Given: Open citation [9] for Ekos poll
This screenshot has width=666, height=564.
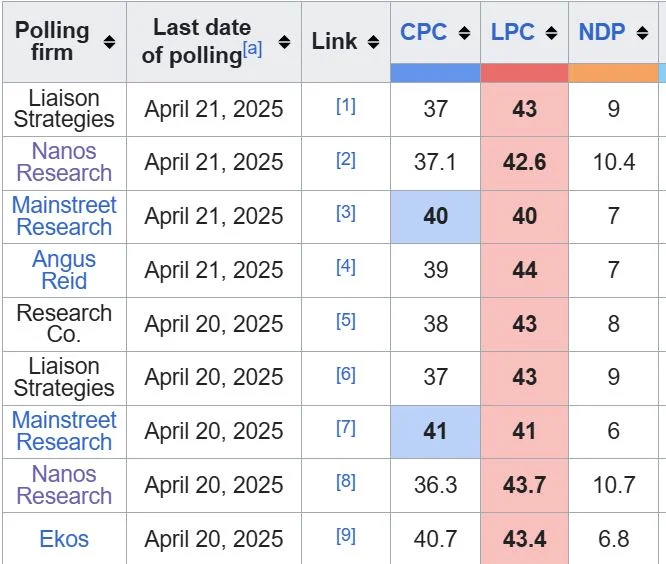Looking at the screenshot, I should (x=345, y=536).
